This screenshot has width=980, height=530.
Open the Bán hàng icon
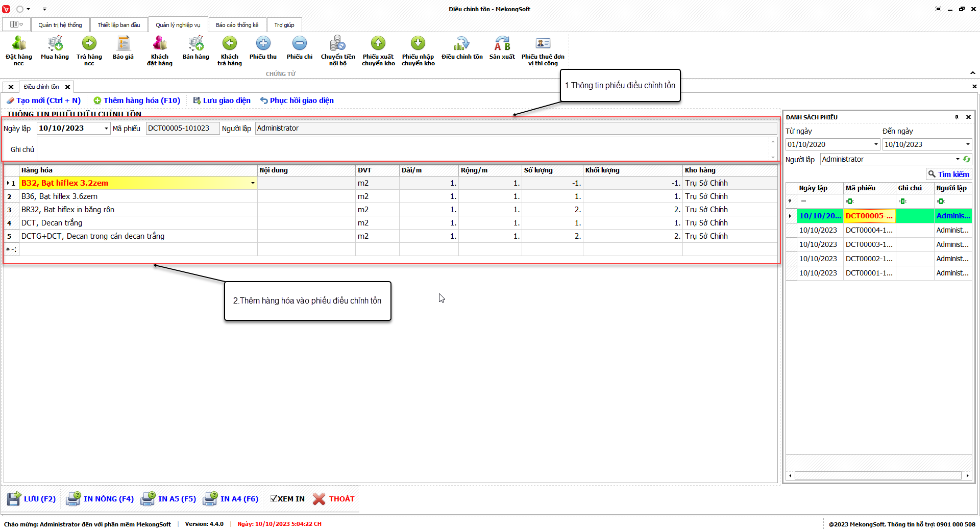pos(196,43)
